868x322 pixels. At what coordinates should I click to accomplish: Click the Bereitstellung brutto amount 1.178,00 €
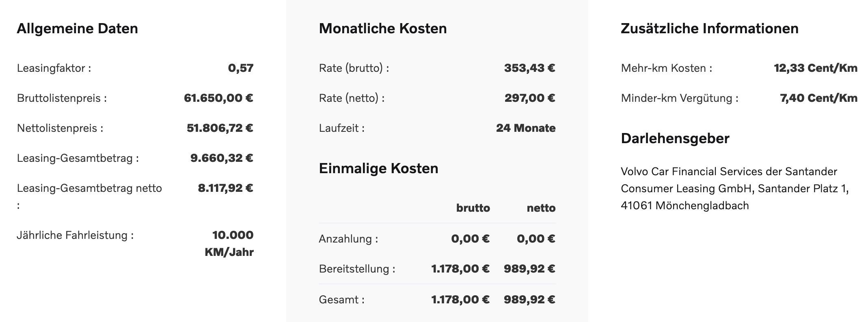point(460,269)
